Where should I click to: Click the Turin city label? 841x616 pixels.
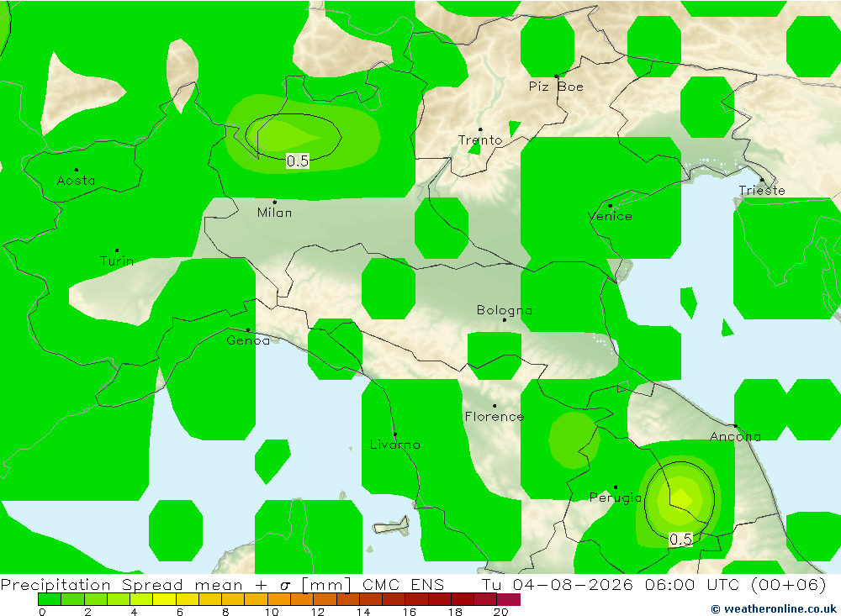(x=117, y=261)
